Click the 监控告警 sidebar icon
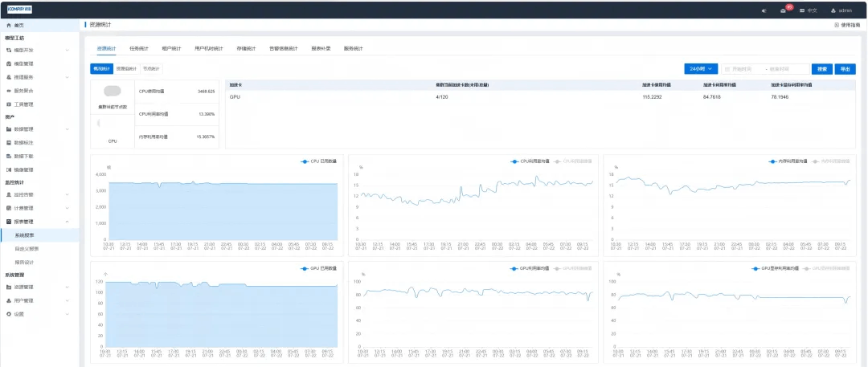The image size is (868, 367). (9, 194)
